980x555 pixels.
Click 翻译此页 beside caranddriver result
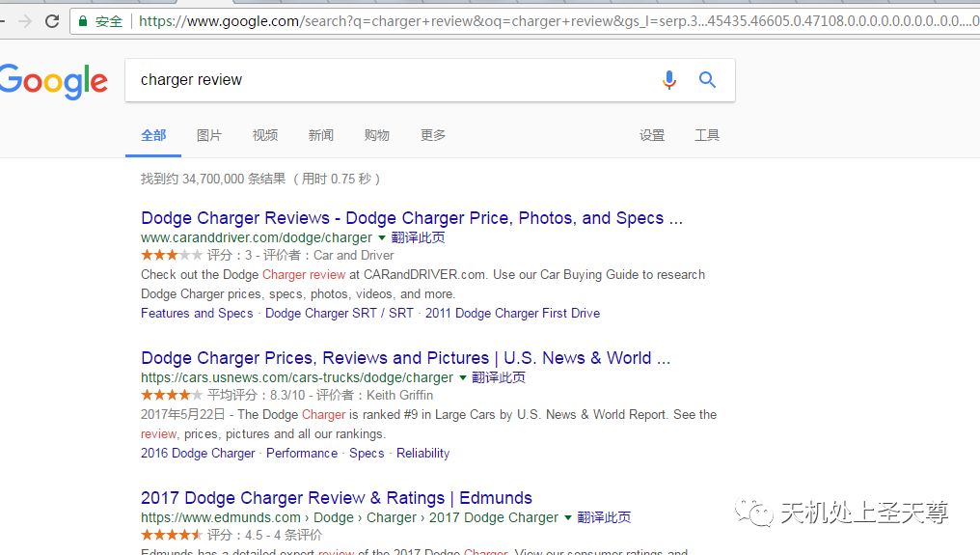click(418, 237)
